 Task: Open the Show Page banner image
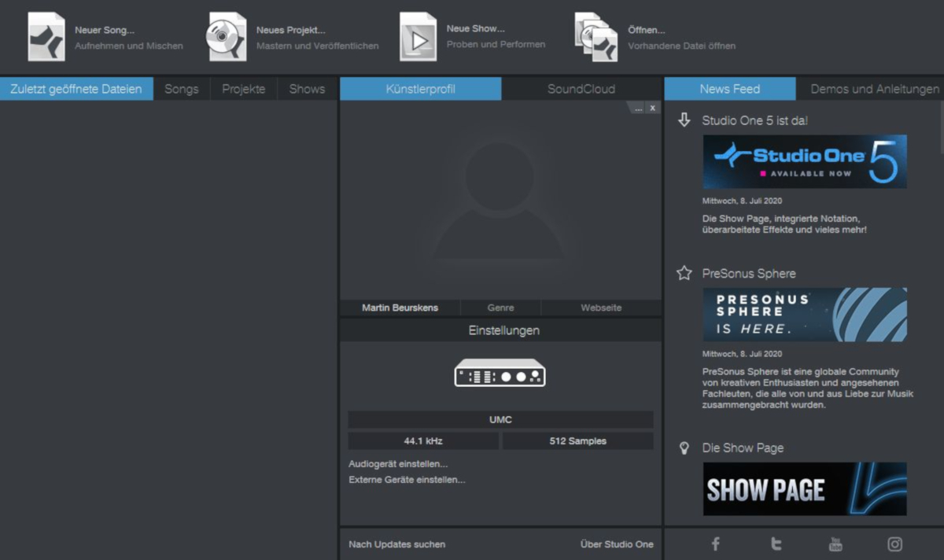tap(805, 488)
